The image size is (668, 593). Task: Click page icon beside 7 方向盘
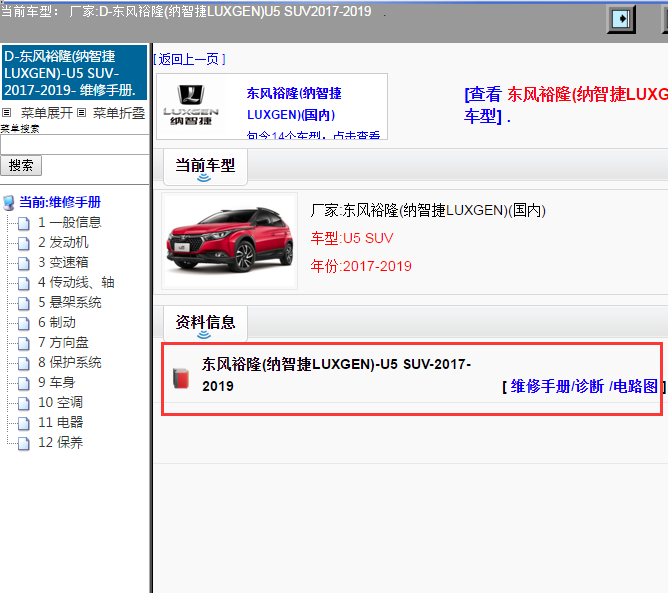pyautogui.click(x=24, y=343)
